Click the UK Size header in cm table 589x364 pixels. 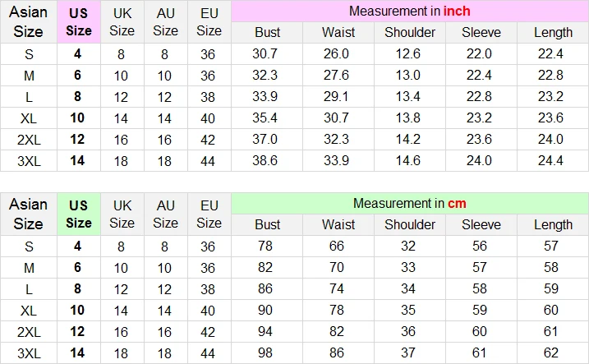pos(122,214)
